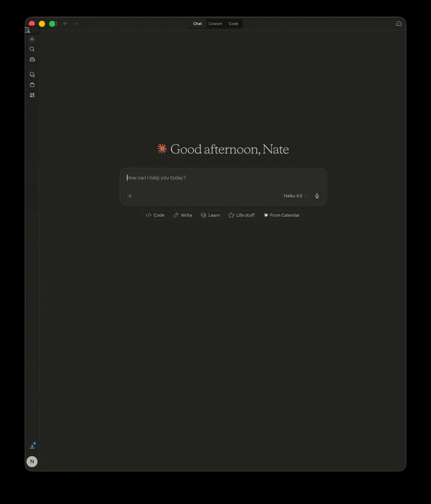Click the toolbox icon in the sidebar
The height and width of the screenshot is (504, 431).
coord(32,59)
